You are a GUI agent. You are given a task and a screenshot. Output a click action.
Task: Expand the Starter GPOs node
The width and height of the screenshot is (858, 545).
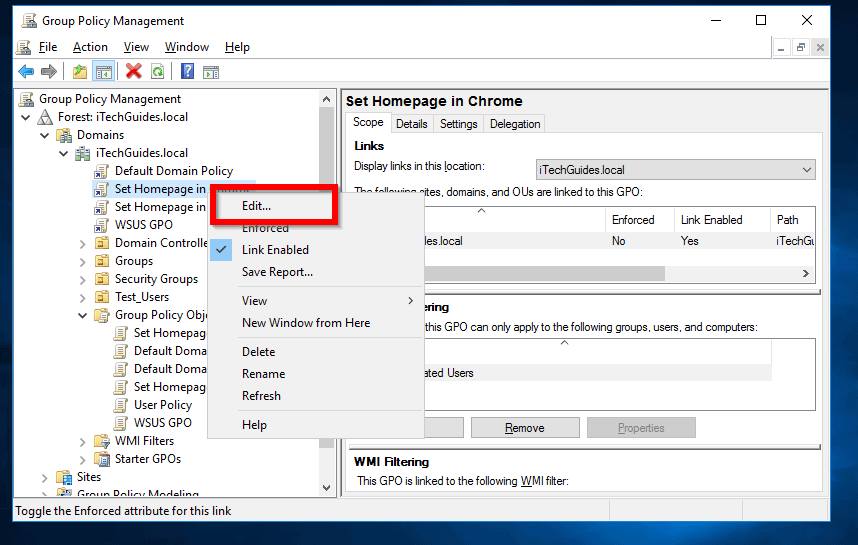[83, 460]
